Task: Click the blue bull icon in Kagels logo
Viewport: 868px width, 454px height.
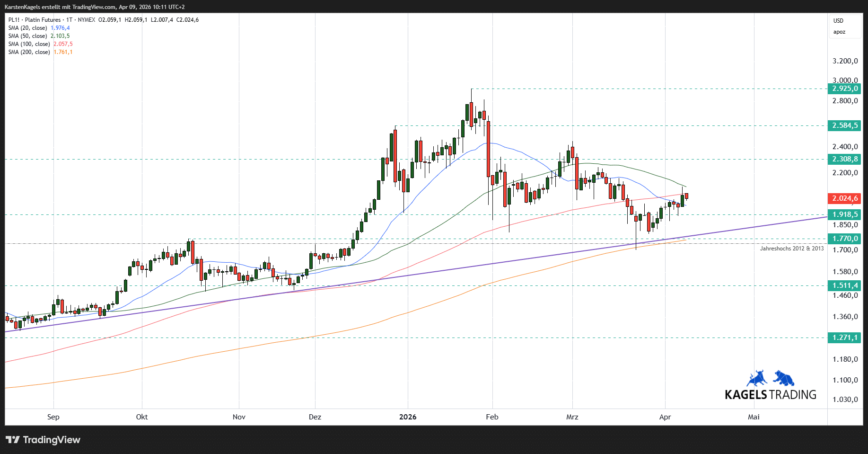Action: (757, 379)
